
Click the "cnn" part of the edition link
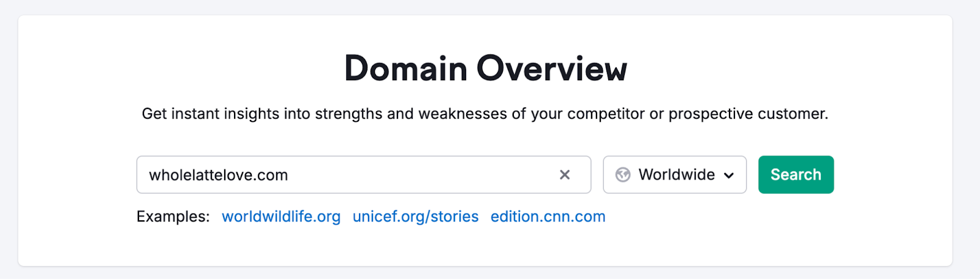[x=557, y=217]
